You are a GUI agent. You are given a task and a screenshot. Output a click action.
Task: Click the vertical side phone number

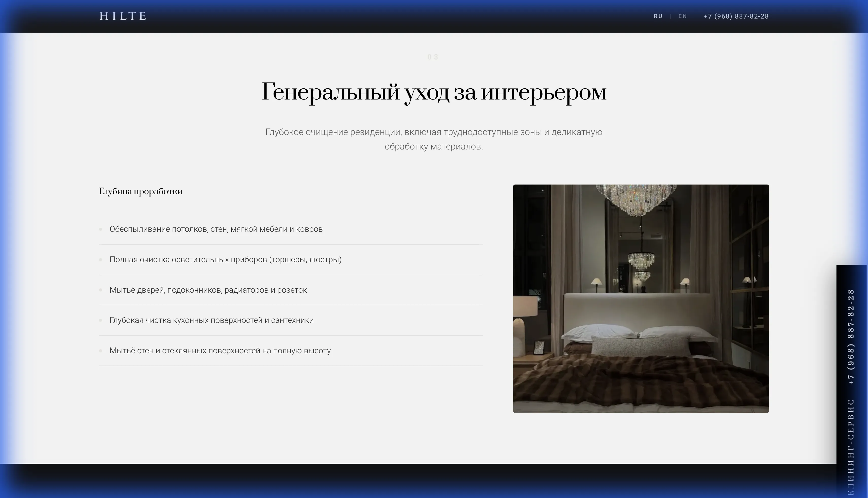coord(851,337)
